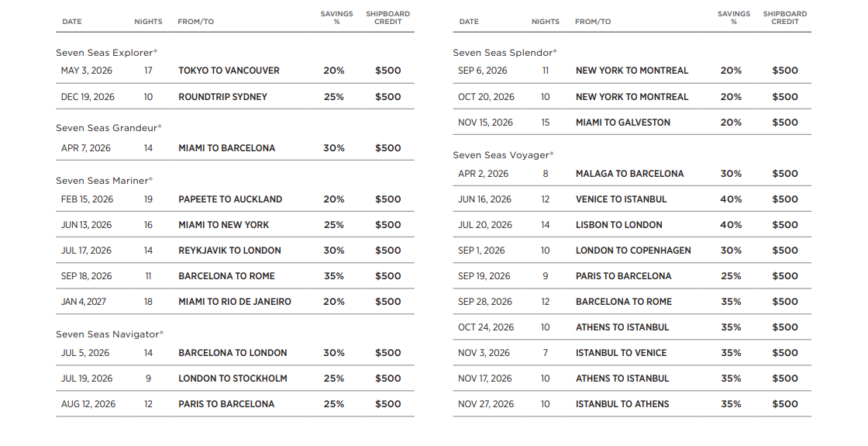Screen dimensions: 868x446
Task: Click the Venice to Istanbul route
Action: tap(621, 199)
